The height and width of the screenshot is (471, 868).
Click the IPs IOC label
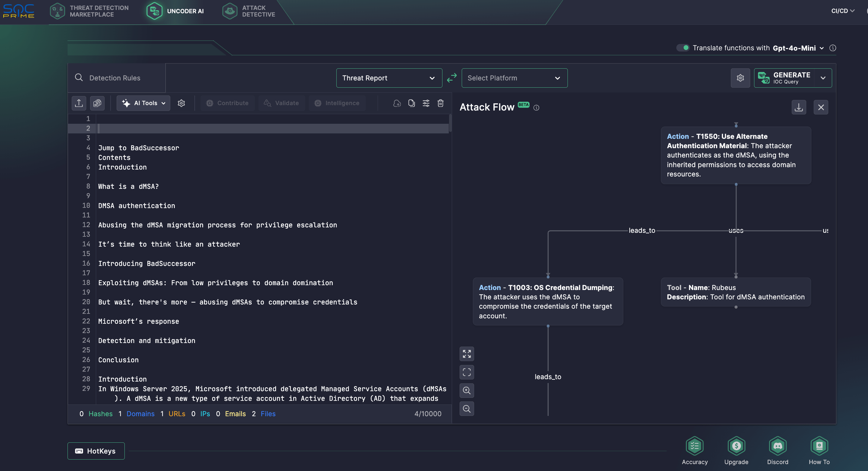(205, 414)
